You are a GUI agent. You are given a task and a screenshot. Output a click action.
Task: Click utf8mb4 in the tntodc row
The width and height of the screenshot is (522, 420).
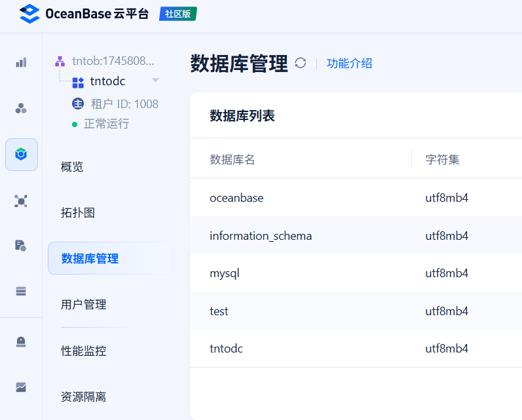point(447,349)
